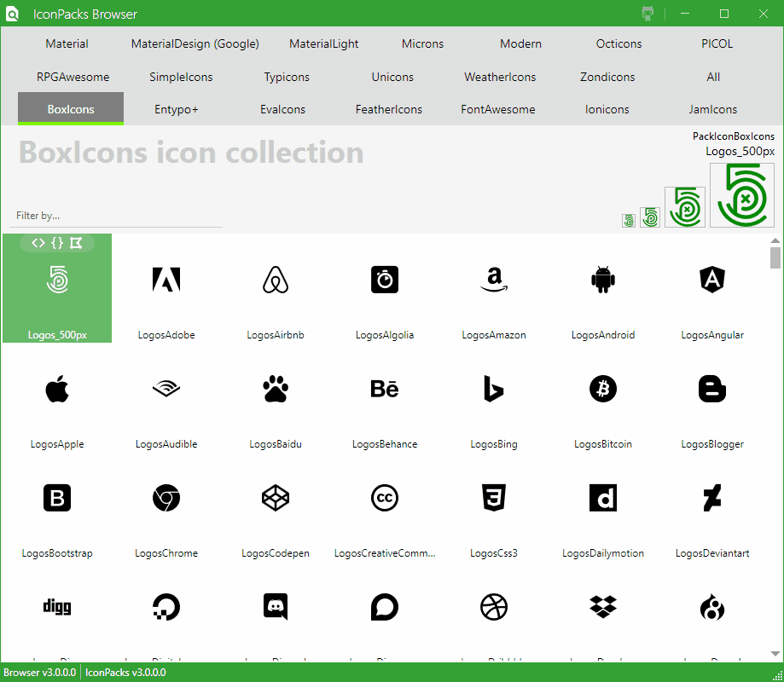This screenshot has height=682, width=784.
Task: Open the MaterialLight tab
Action: (x=323, y=44)
